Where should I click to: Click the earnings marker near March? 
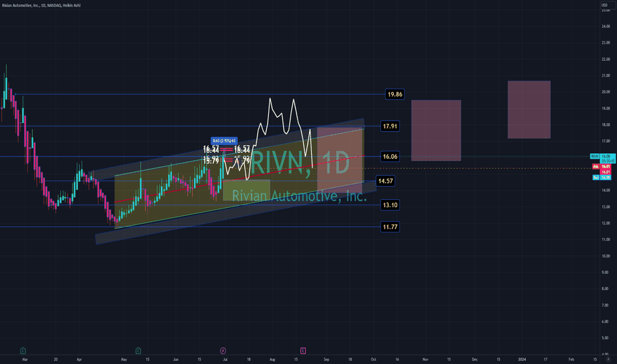[23, 351]
